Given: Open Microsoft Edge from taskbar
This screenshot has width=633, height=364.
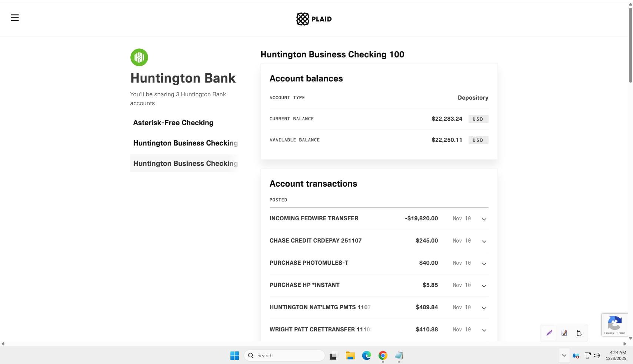Looking at the screenshot, I should (x=366, y=355).
